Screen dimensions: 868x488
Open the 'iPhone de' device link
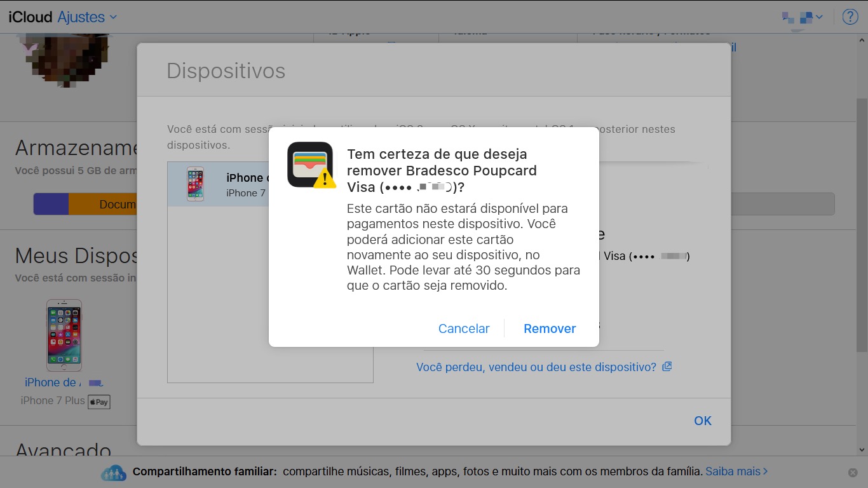coord(64,383)
